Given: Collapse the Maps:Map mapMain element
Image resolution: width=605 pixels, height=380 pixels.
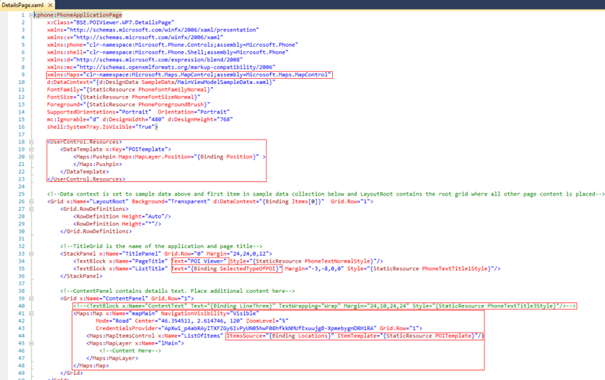Looking at the screenshot, I should pyautogui.click(x=31, y=313).
